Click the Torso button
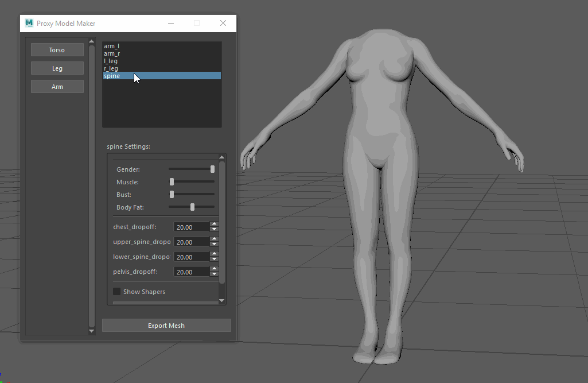Viewport: 588px width, 383px height. tap(57, 50)
